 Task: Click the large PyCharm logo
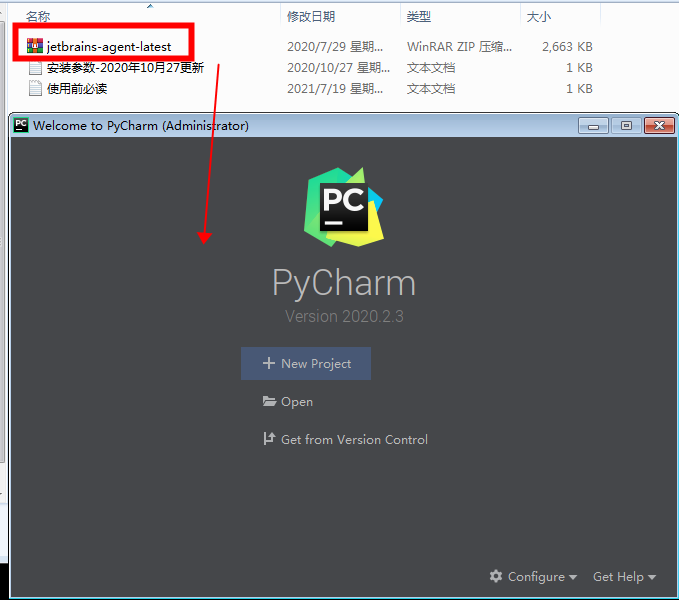coord(344,207)
